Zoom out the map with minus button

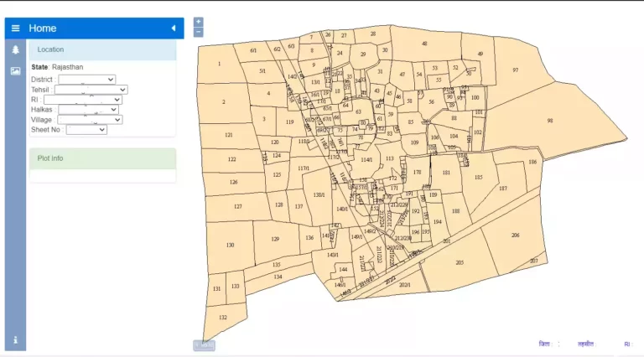click(199, 32)
